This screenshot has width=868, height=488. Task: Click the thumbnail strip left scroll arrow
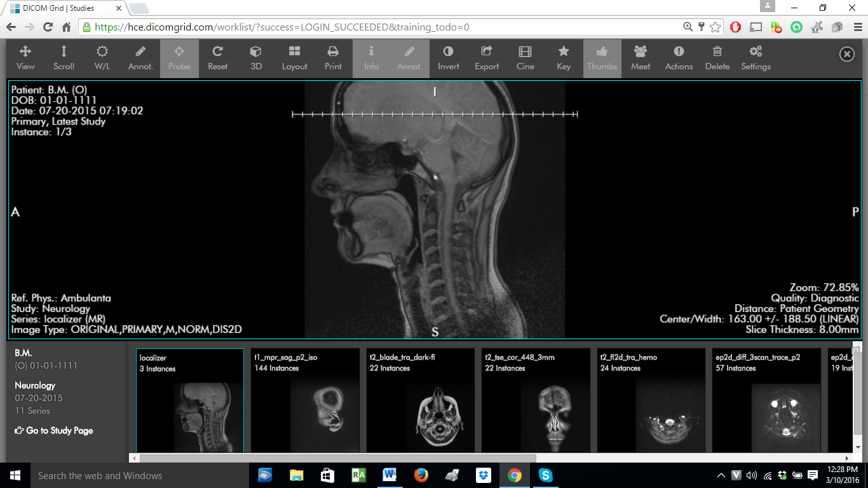click(133, 458)
